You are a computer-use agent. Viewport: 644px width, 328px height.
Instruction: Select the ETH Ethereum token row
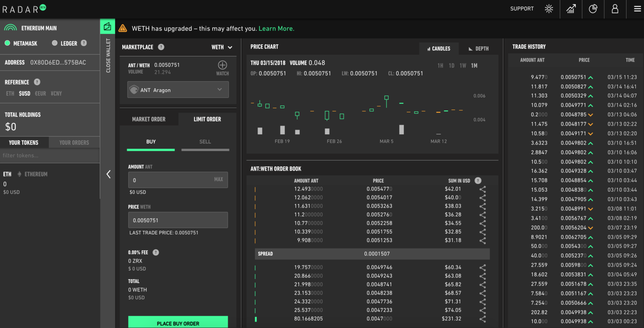[50, 183]
